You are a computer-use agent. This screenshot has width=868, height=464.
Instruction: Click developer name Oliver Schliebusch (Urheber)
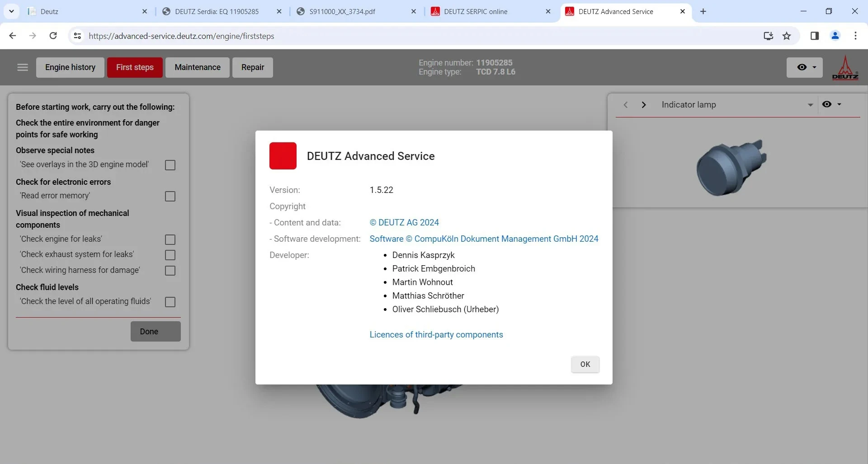pyautogui.click(x=445, y=309)
